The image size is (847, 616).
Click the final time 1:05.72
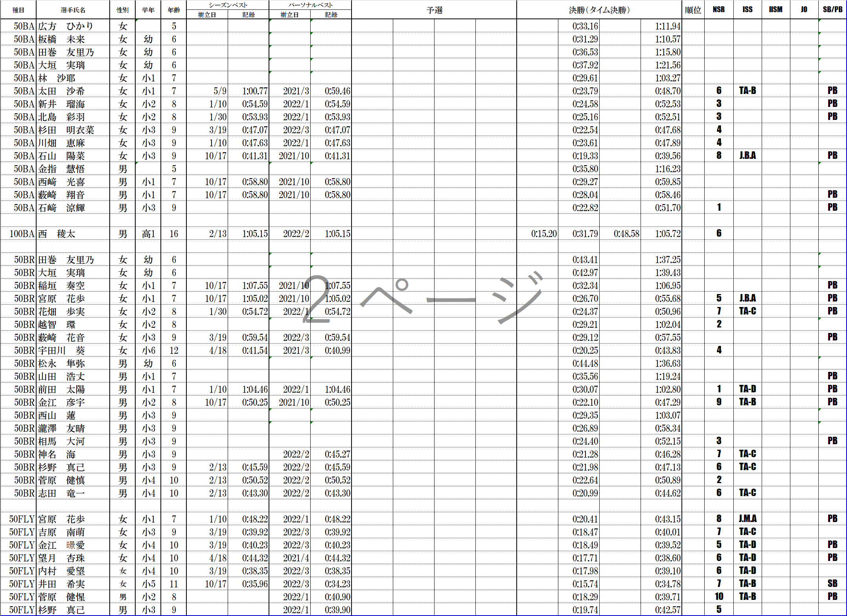point(661,234)
